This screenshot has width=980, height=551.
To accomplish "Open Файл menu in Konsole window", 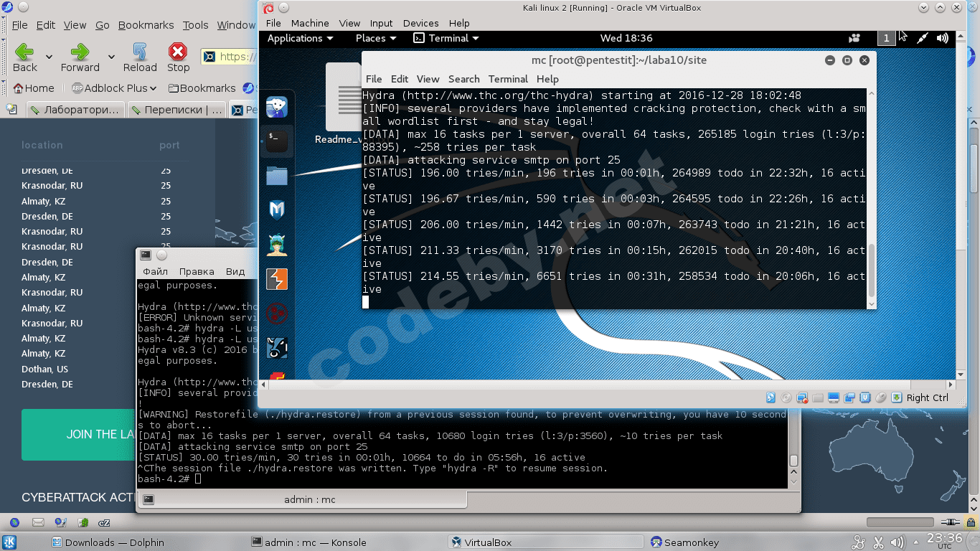I will (155, 272).
